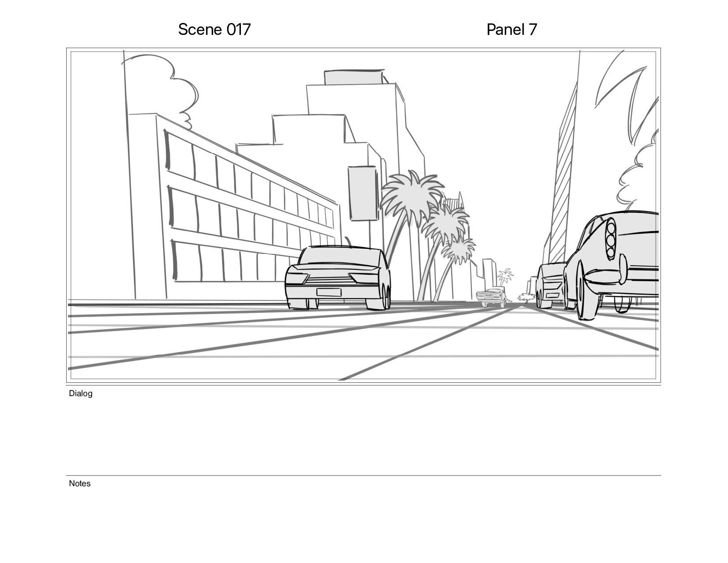Image resolution: width=728 pixels, height=563 pixels.
Task: Click the 'Notes' label
Action: coord(80,484)
